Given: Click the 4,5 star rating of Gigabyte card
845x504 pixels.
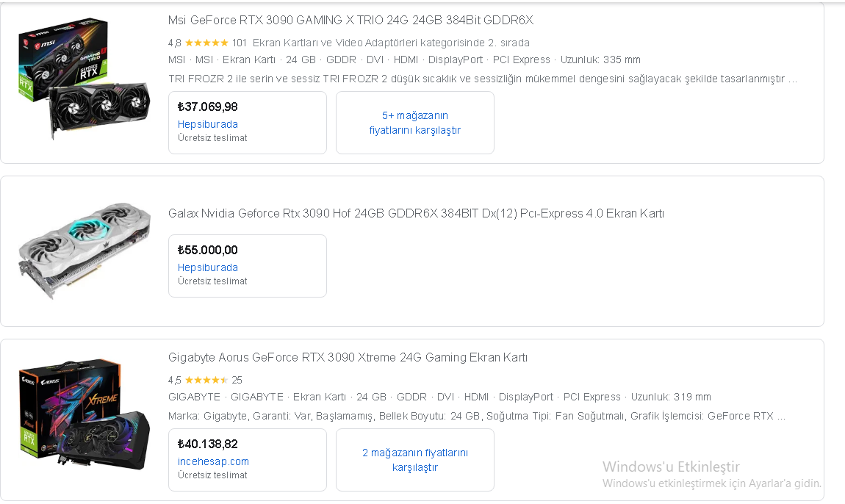Looking at the screenshot, I should (x=206, y=380).
